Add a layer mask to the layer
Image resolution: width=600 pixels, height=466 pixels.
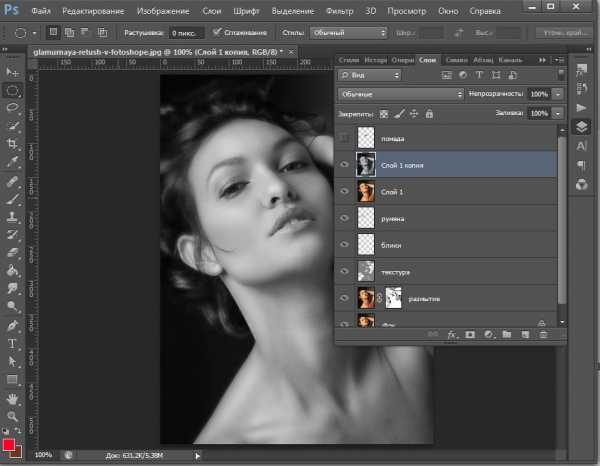(x=470, y=335)
